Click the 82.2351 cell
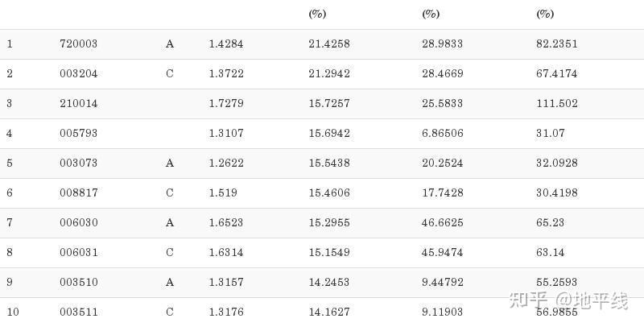This screenshot has width=644, height=327. (x=556, y=43)
